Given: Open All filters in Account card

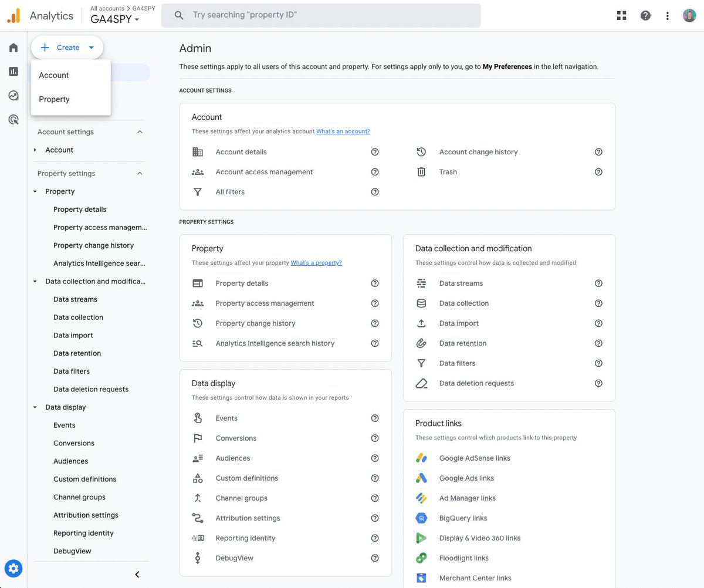Looking at the screenshot, I should 230,192.
